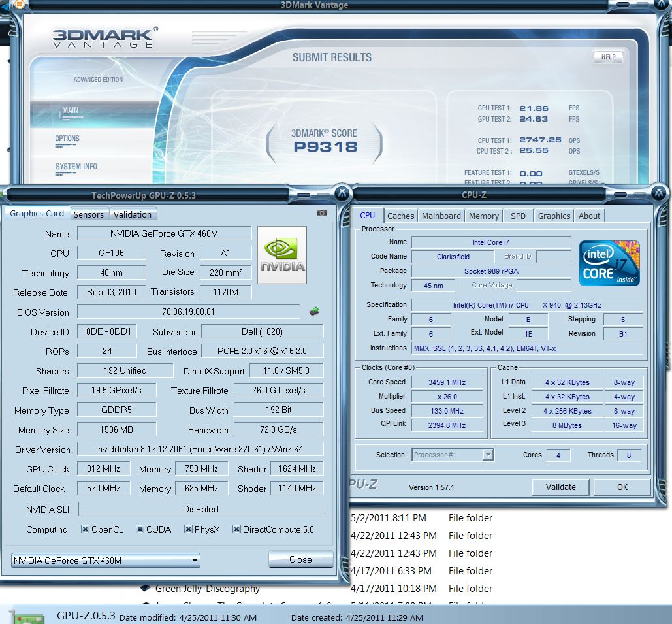Screen dimensions: 672x624
Task: Click the 3DMark score P9318
Action: click(x=325, y=146)
